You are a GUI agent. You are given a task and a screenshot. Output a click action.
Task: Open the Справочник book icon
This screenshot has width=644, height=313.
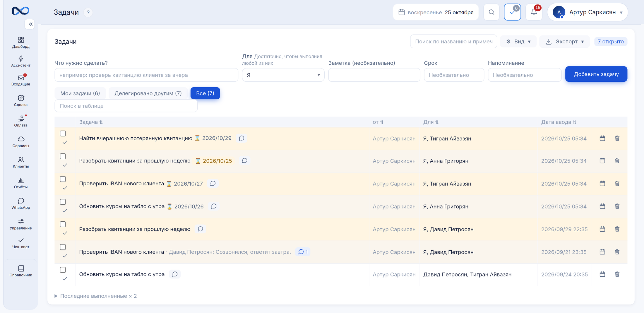[x=21, y=271]
